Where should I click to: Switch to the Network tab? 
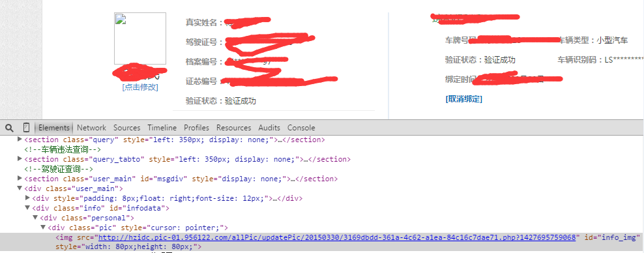tap(92, 128)
